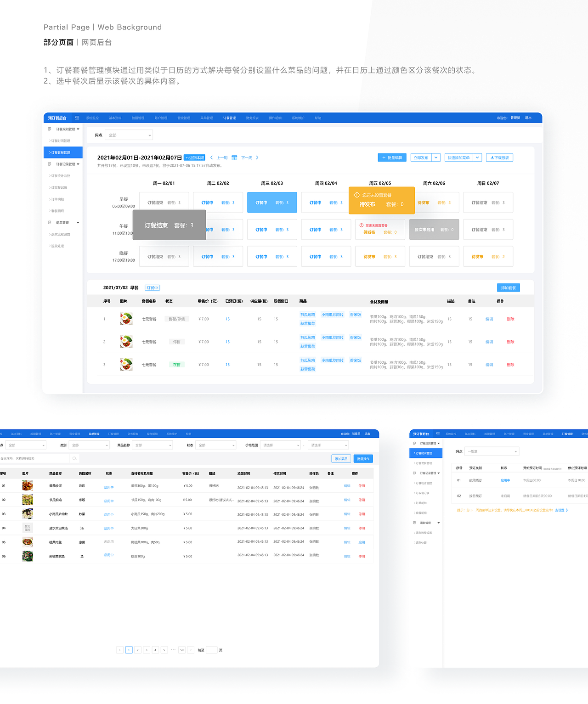Click food thumbnail of 番茄炒蛋 dish row
The width and height of the screenshot is (588, 704).
pyautogui.click(x=28, y=485)
